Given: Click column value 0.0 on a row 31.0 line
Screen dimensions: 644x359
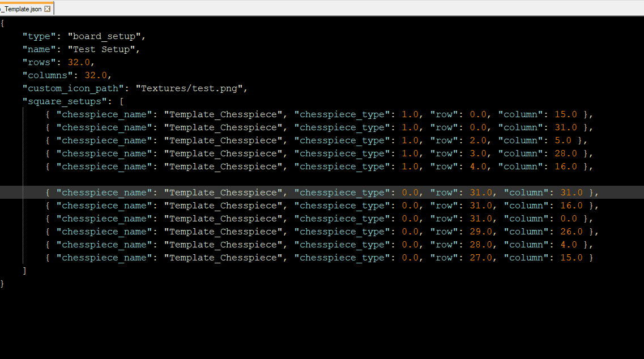Looking at the screenshot, I should [x=569, y=219].
